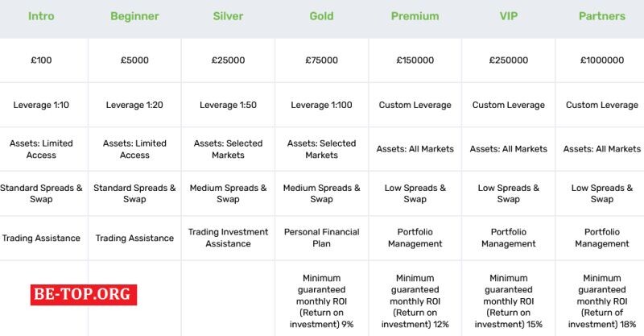Open the Partners account plan header
The image size is (644, 336).
pyautogui.click(x=601, y=16)
